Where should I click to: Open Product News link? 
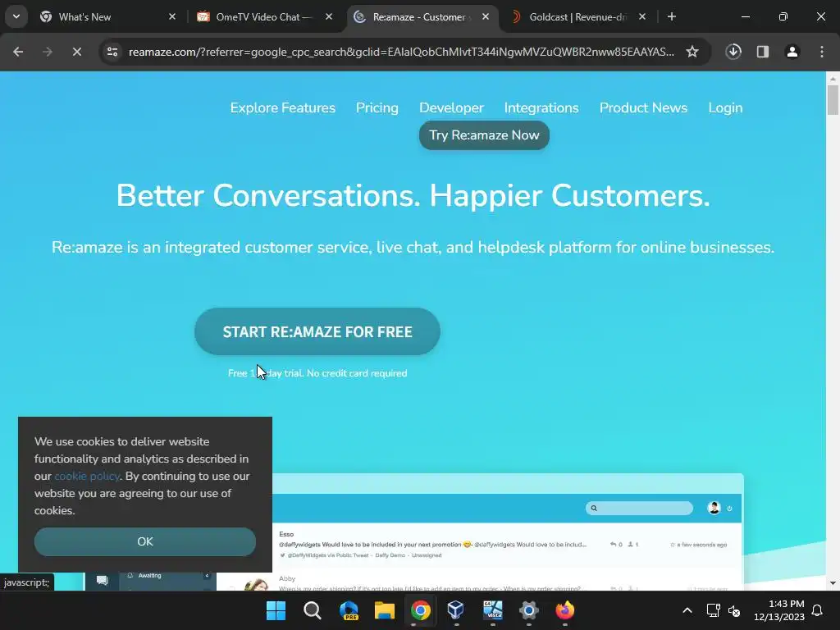[643, 107]
